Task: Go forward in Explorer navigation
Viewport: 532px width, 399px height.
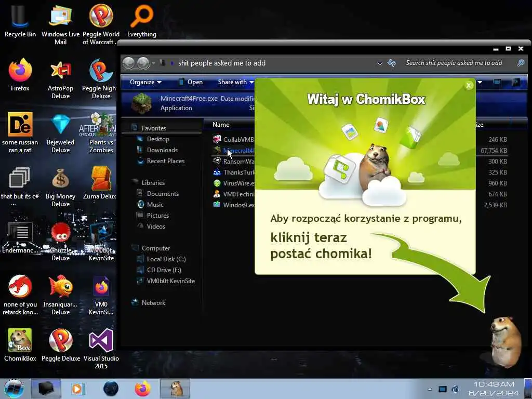Action: (143, 63)
